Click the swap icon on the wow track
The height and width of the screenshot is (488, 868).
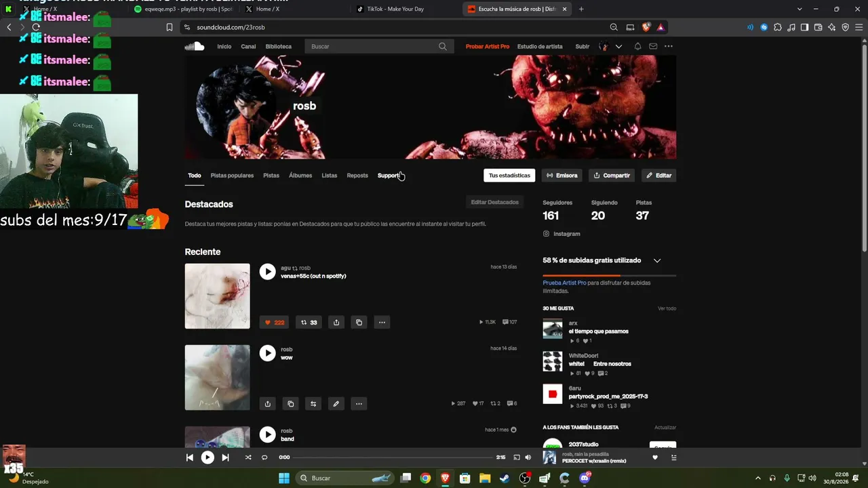(313, 404)
